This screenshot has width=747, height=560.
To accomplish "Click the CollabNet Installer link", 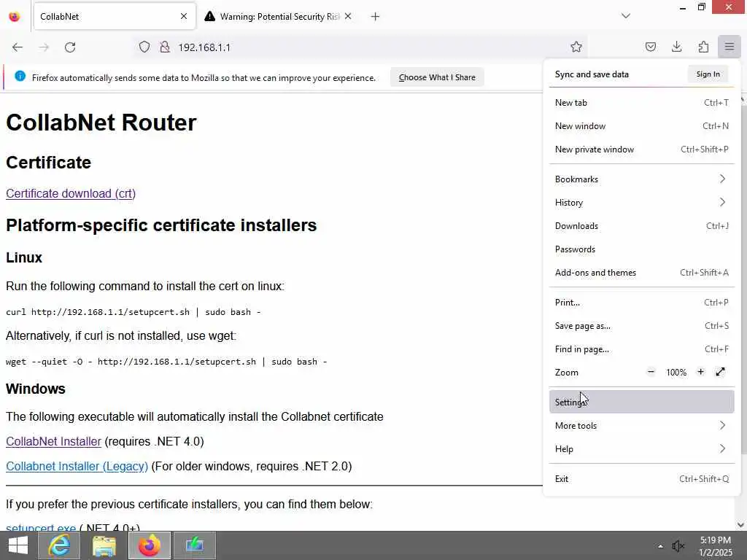I will click(53, 441).
